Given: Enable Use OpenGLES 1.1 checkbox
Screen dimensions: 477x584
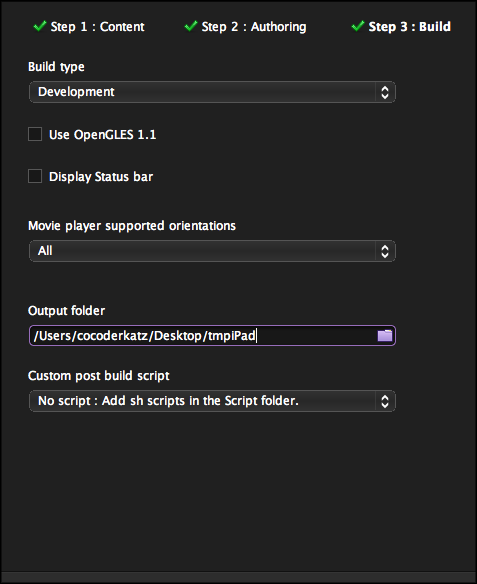Looking at the screenshot, I should coord(35,134).
